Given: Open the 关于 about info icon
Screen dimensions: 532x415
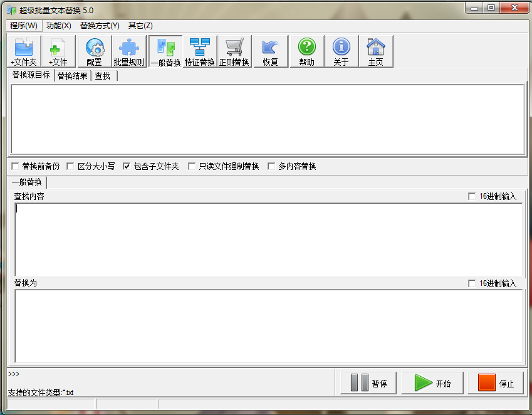Looking at the screenshot, I should pyautogui.click(x=342, y=51).
